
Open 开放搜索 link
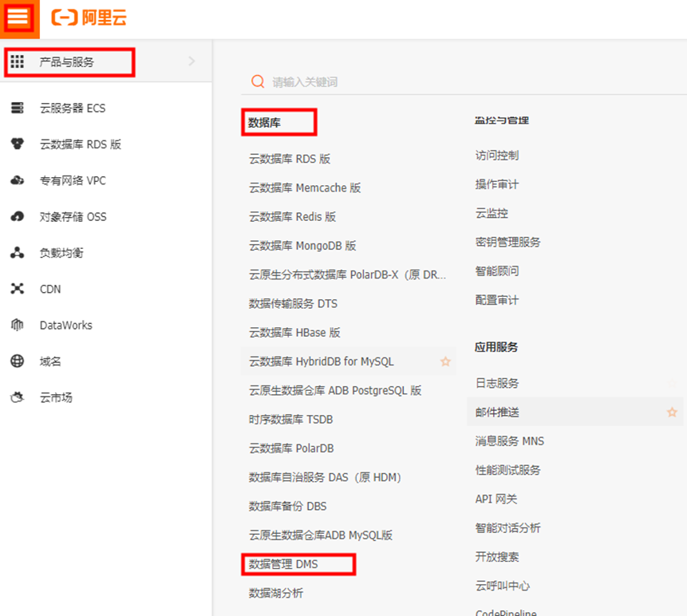[x=497, y=557]
